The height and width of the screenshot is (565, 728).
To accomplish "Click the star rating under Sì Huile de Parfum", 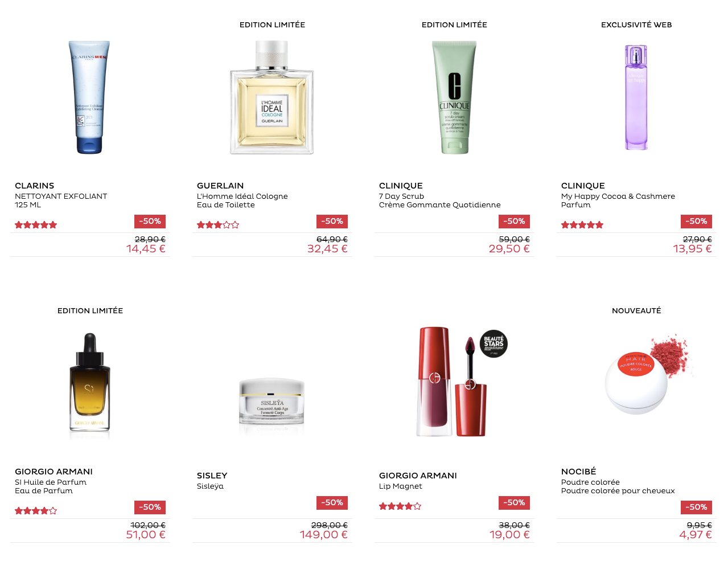I will tap(36, 511).
